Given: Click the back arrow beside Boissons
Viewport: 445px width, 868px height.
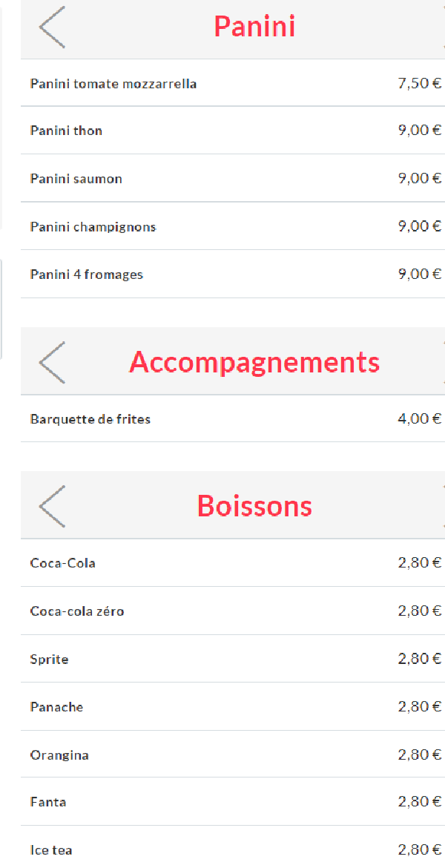Looking at the screenshot, I should pyautogui.click(x=52, y=506).
